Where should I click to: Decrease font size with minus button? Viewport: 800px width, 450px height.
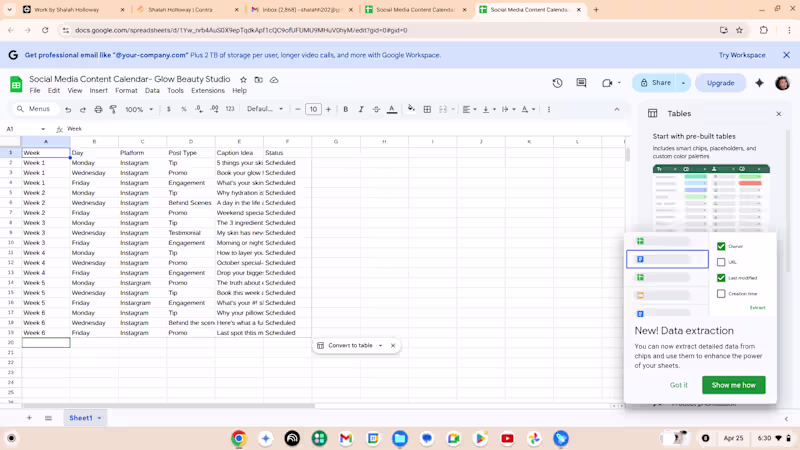(297, 109)
